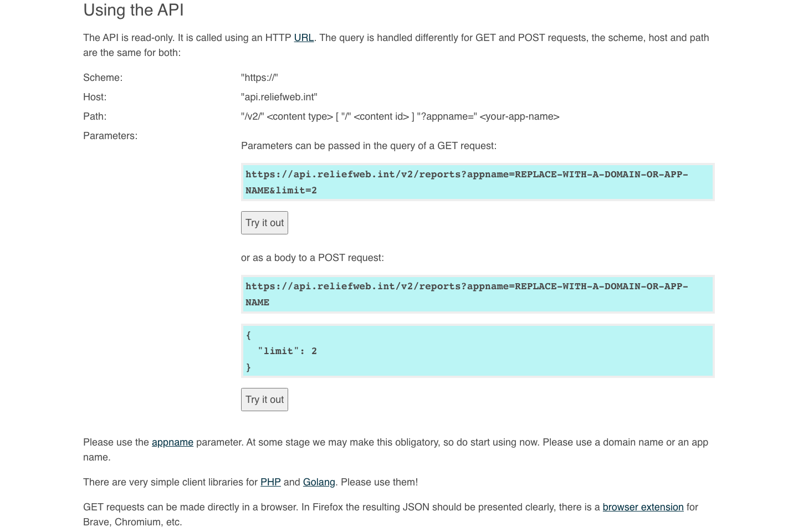Click the text about POST request body
The height and width of the screenshot is (532, 798).
(313, 258)
